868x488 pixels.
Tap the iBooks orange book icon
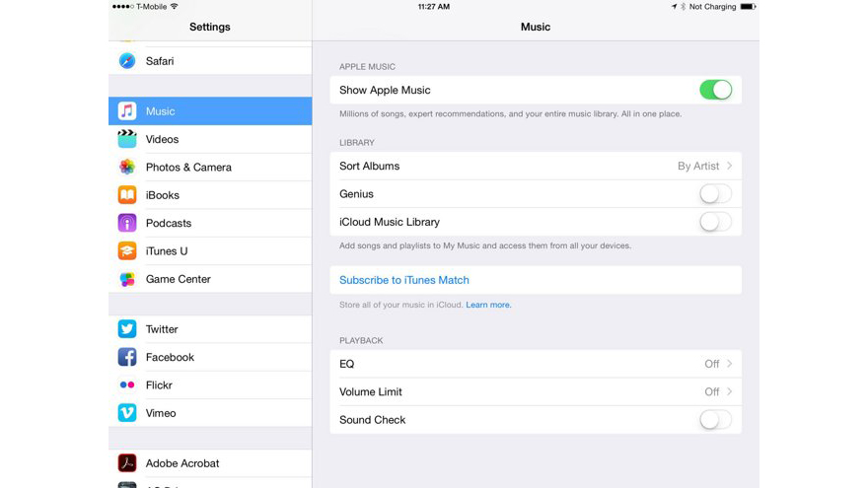point(127,195)
